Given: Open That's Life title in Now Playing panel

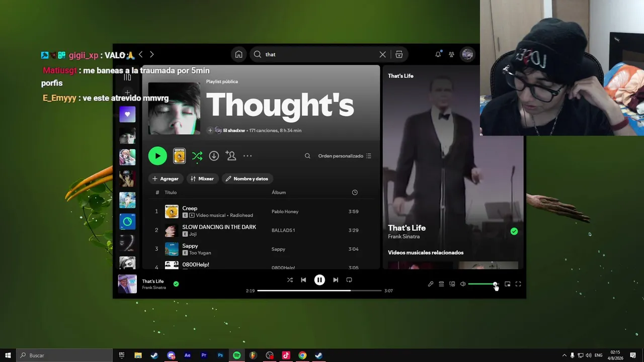Looking at the screenshot, I should tap(407, 228).
